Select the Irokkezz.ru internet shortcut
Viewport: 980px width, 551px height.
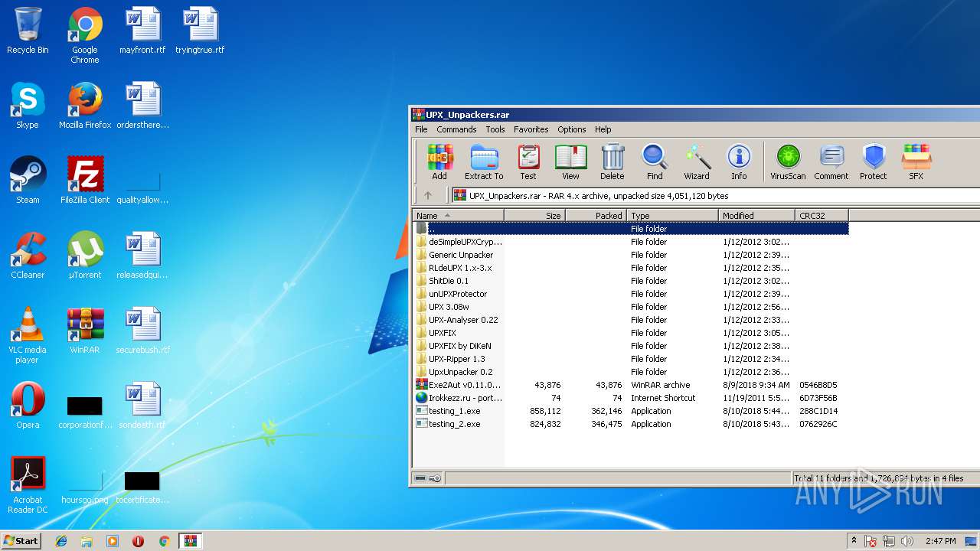click(x=631, y=398)
